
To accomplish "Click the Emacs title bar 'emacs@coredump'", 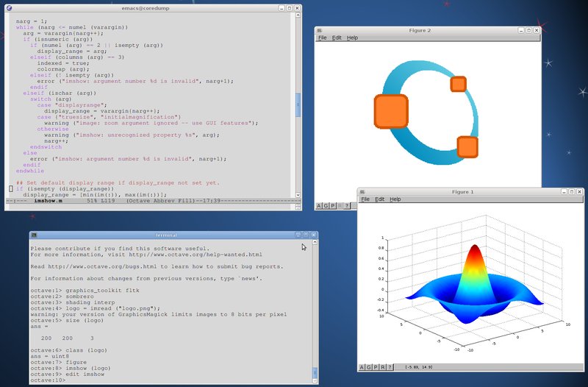I will click(146, 8).
